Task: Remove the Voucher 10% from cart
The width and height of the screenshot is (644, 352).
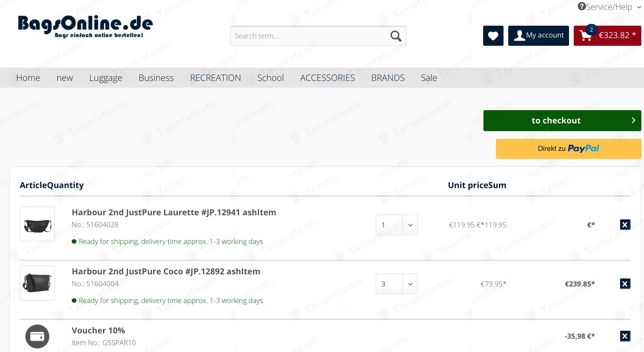Action: [x=625, y=336]
